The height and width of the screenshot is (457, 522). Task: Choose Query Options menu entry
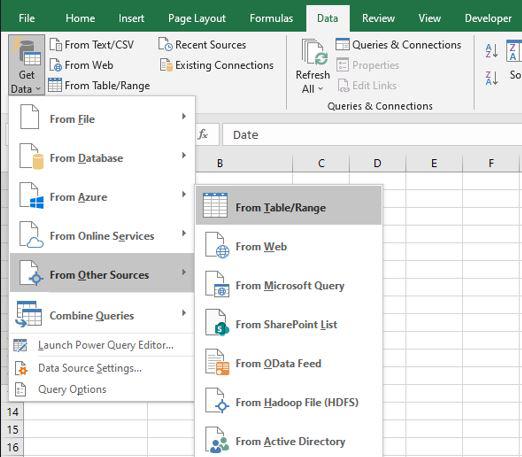click(101, 390)
